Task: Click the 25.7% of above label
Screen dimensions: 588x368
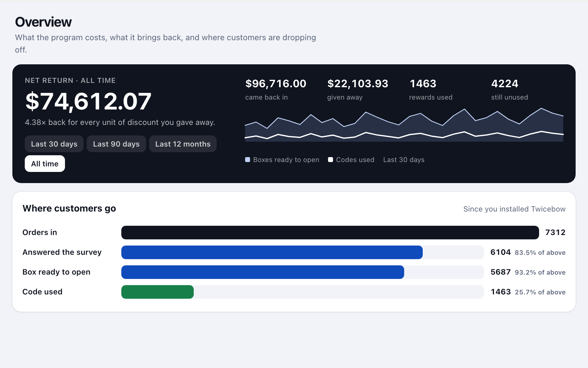Action: click(x=540, y=292)
